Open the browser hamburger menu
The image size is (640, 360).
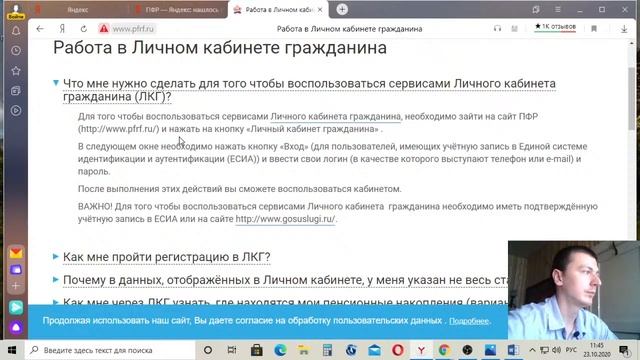tap(558, 9)
